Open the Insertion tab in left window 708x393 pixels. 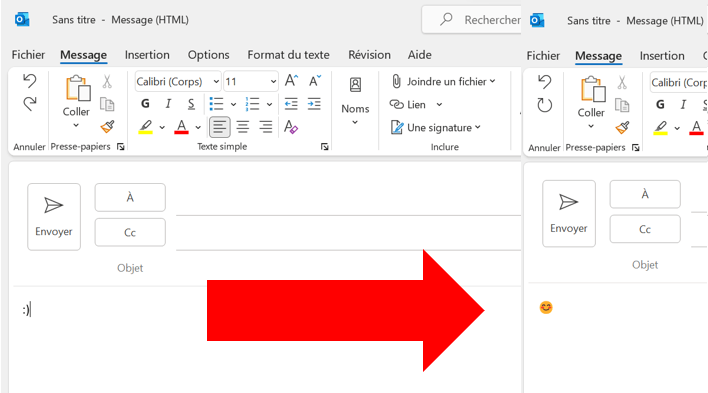click(147, 55)
